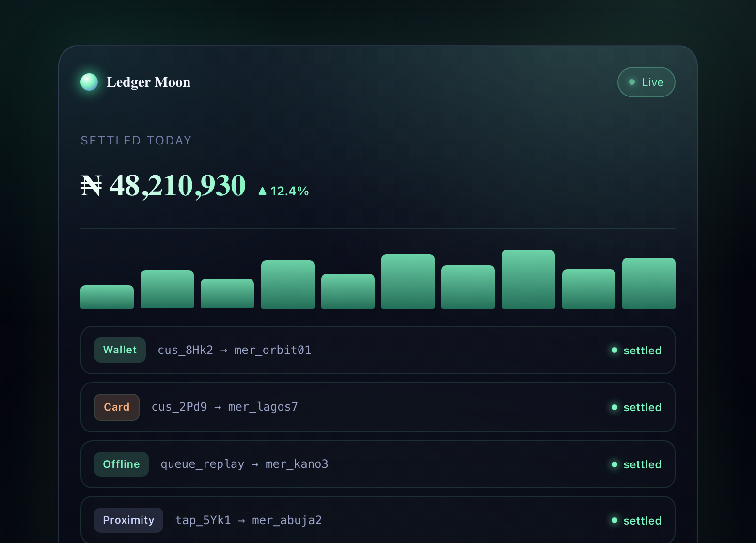The width and height of the screenshot is (756, 543).
Task: Click the Wallet tag badge
Action: tap(120, 350)
